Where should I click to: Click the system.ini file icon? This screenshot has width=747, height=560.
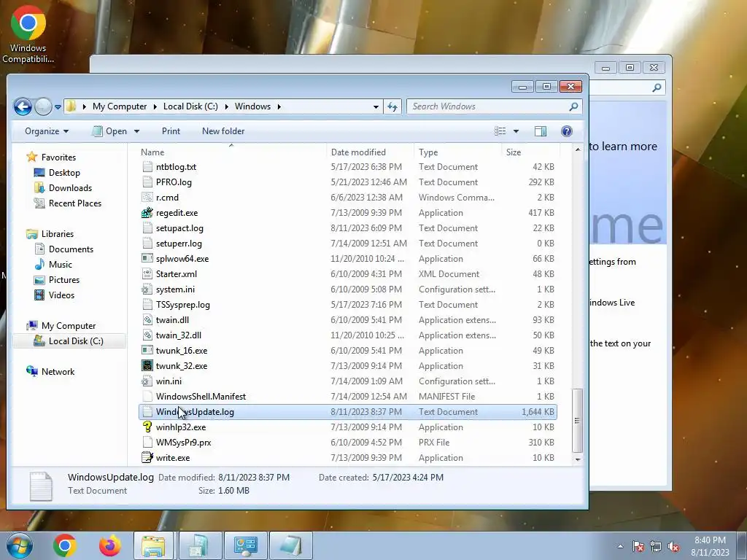coord(147,289)
